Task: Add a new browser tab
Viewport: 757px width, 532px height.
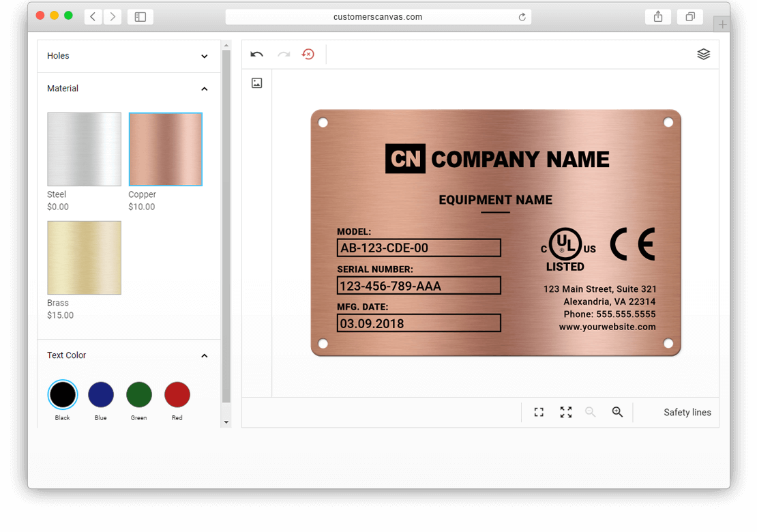Action: pyautogui.click(x=722, y=24)
